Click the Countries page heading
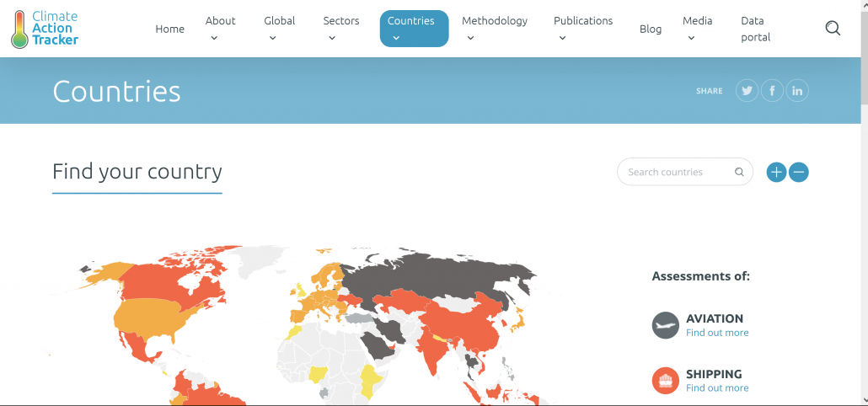The height and width of the screenshot is (406, 868). (116, 91)
